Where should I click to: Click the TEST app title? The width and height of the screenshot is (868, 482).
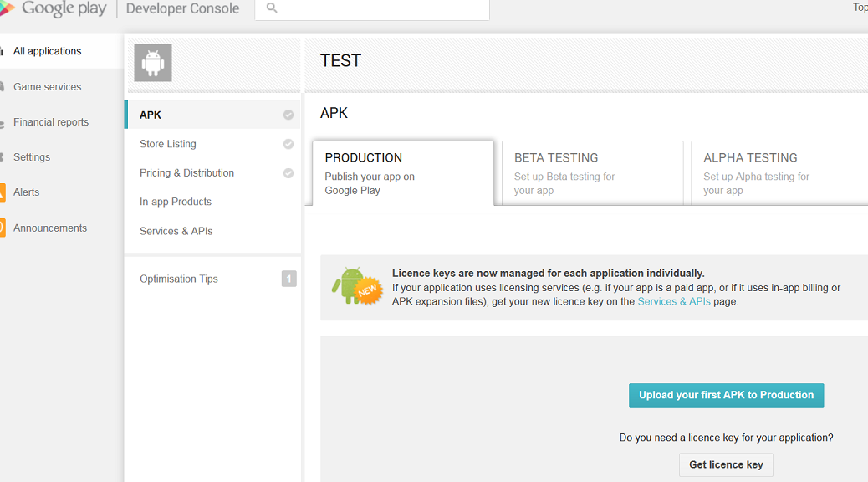click(341, 60)
